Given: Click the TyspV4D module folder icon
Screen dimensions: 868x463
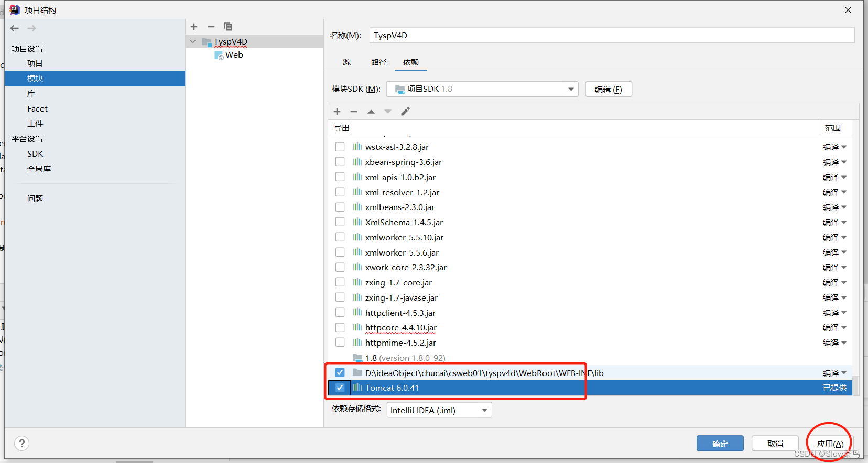Looking at the screenshot, I should tap(207, 42).
